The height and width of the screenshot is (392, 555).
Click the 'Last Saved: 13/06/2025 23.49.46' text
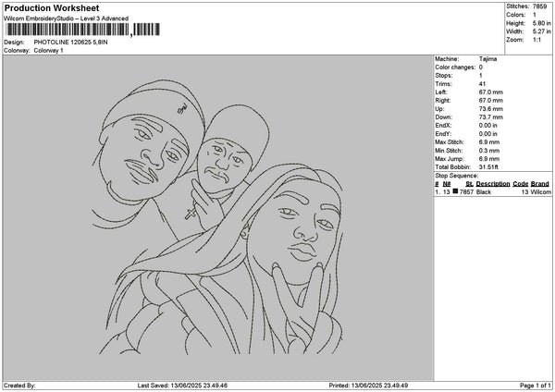tap(182, 386)
